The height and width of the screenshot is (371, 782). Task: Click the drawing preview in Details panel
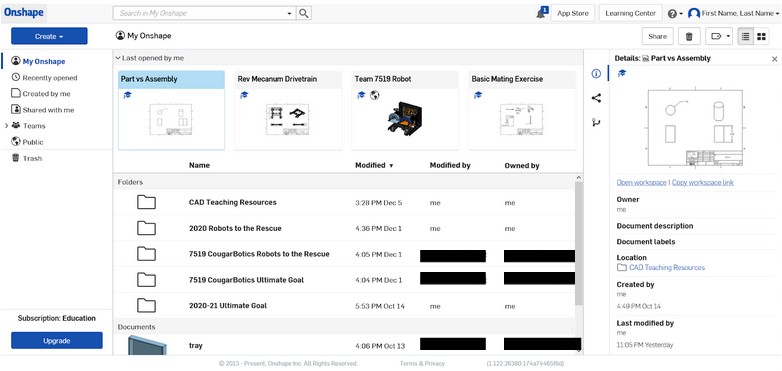click(x=696, y=128)
